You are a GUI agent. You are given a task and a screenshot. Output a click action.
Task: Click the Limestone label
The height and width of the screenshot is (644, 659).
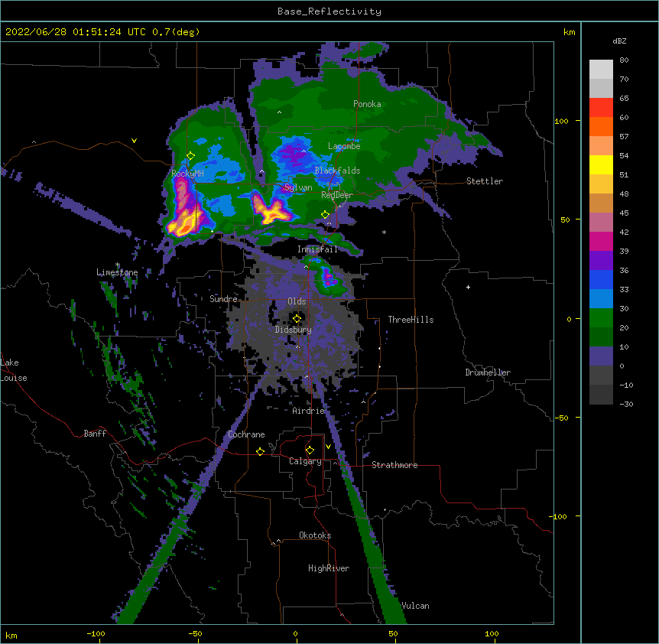(x=117, y=272)
